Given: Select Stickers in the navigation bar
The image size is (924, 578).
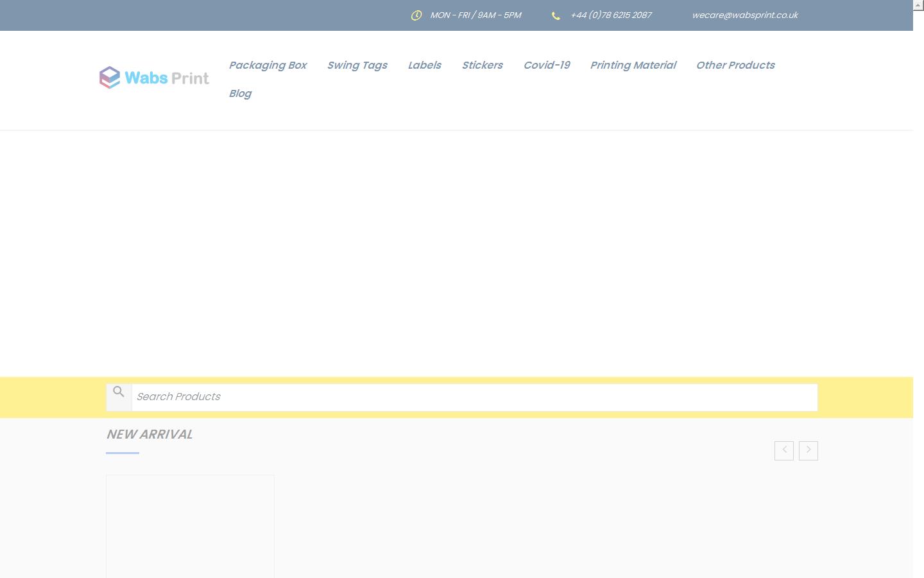Looking at the screenshot, I should [482, 66].
